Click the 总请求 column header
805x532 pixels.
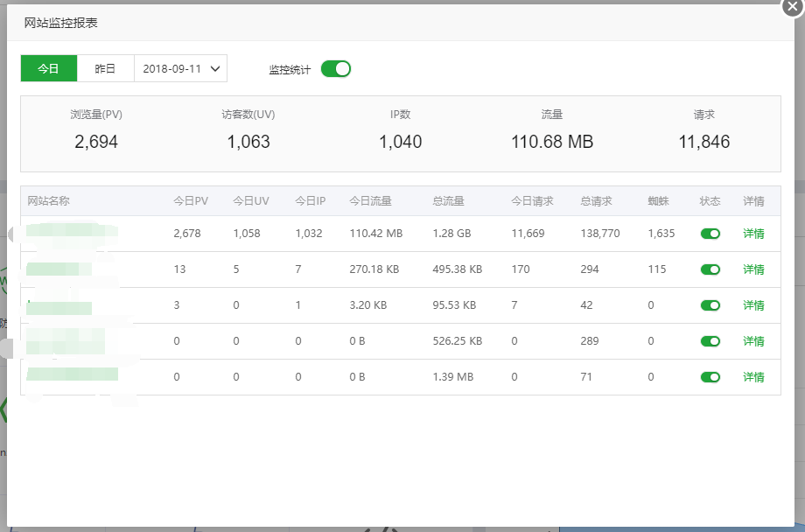[596, 200]
